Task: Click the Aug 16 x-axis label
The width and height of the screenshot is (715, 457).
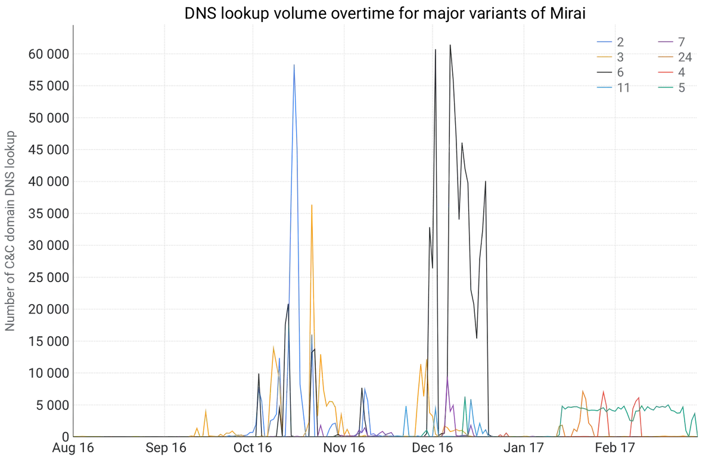Action: [73, 448]
